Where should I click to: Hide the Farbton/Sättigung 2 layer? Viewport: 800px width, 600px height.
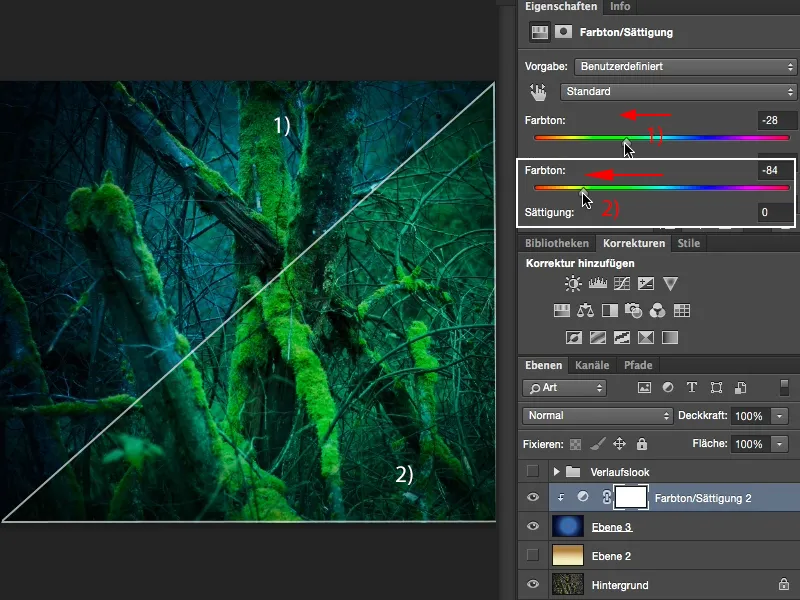pos(533,497)
